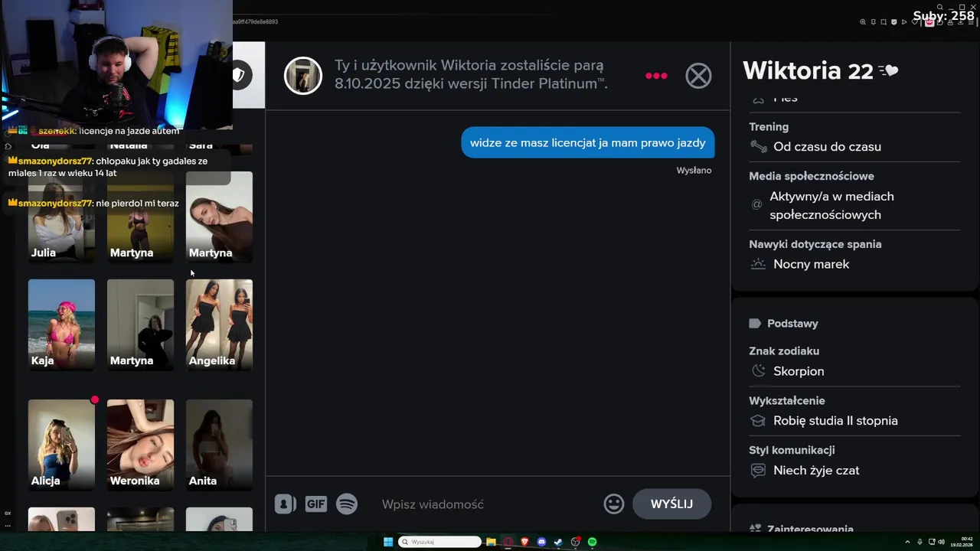Open Wiktoria's round profile photo in chat header
This screenshot has height=551, width=980.
coord(303,76)
